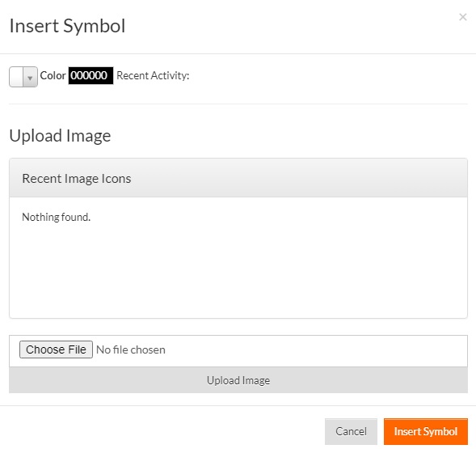Click the dialog header area beside title
476x449 pixels.
pos(289,27)
